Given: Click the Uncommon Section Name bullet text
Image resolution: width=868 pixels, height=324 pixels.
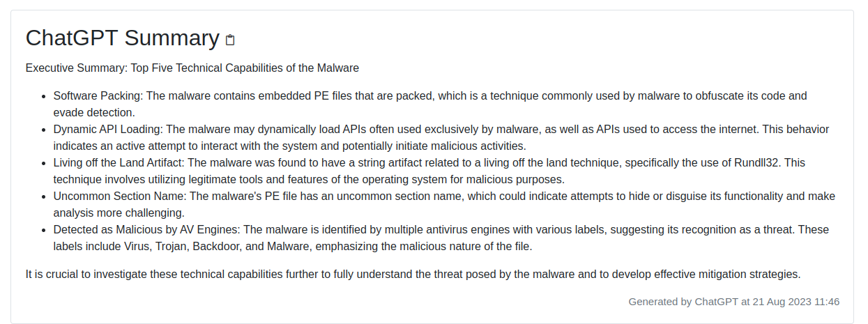Looking at the screenshot, I should pos(444,204).
